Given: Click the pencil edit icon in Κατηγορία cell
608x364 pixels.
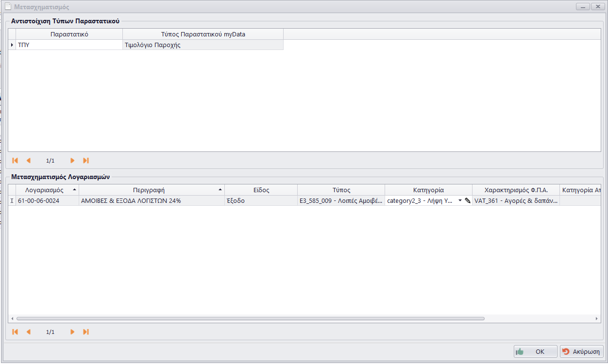Looking at the screenshot, I should (467, 200).
